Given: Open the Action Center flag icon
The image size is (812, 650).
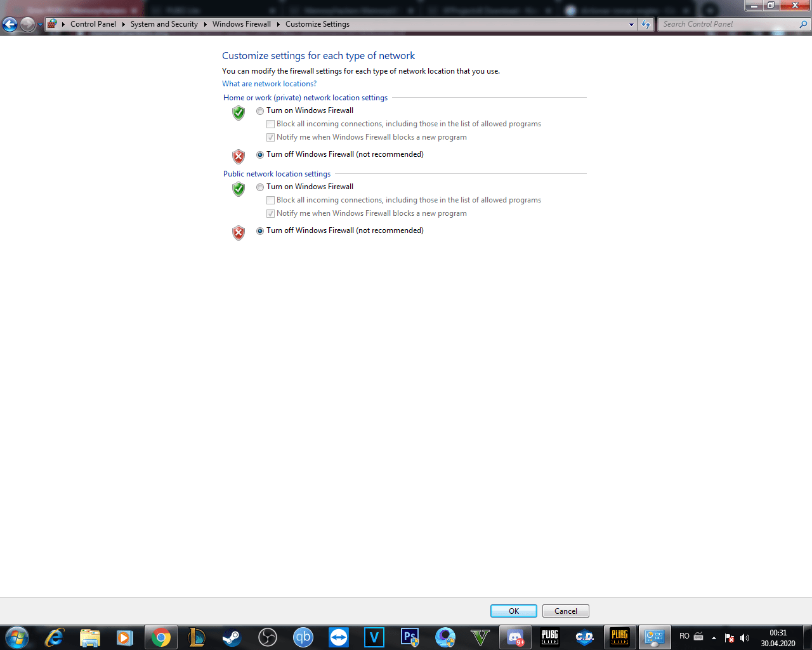Looking at the screenshot, I should pos(730,638).
